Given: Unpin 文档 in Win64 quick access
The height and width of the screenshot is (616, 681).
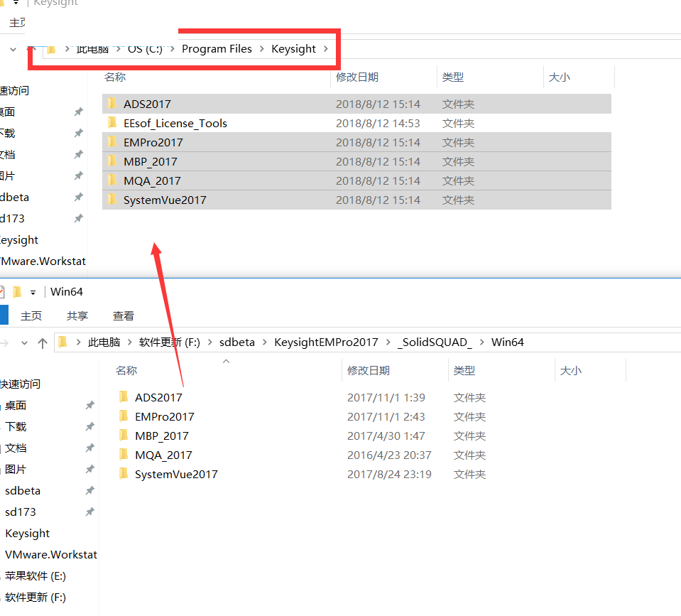Looking at the screenshot, I should (90, 448).
